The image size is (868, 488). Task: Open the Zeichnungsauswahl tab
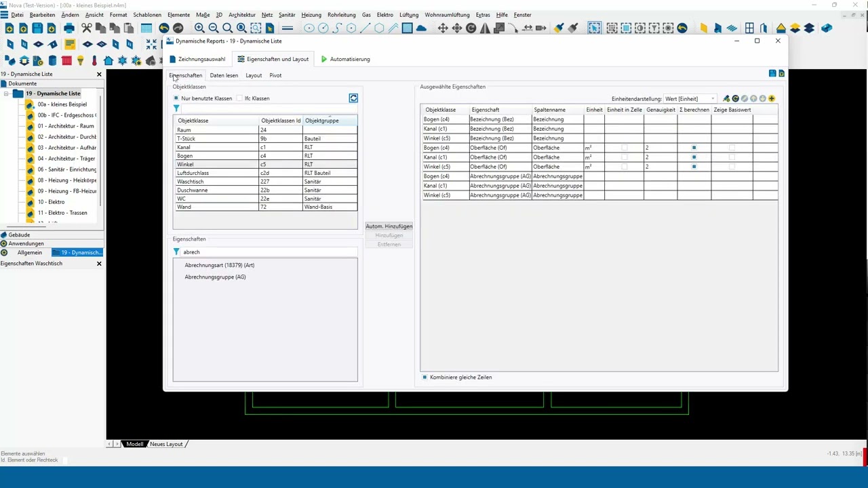pos(197,59)
